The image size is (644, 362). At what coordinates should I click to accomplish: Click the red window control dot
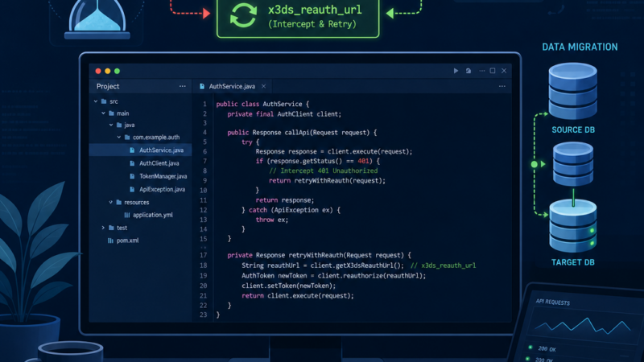(x=98, y=71)
